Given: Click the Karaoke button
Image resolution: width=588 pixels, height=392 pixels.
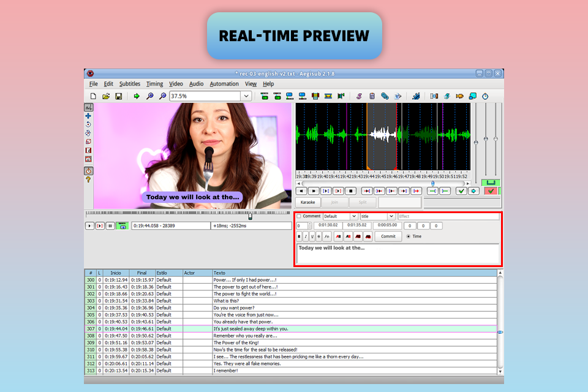Looking at the screenshot, I should pos(307,202).
